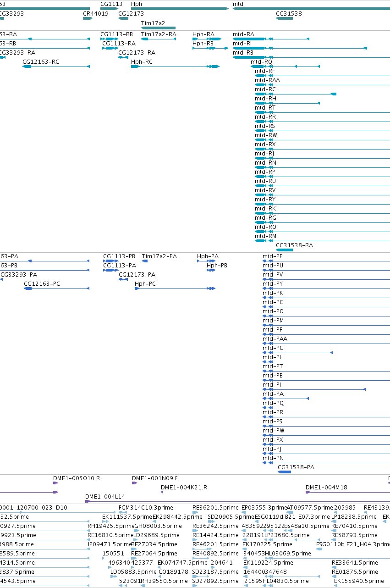
Task: Select the RE14424.5prime EST label
Action: point(215,535)
